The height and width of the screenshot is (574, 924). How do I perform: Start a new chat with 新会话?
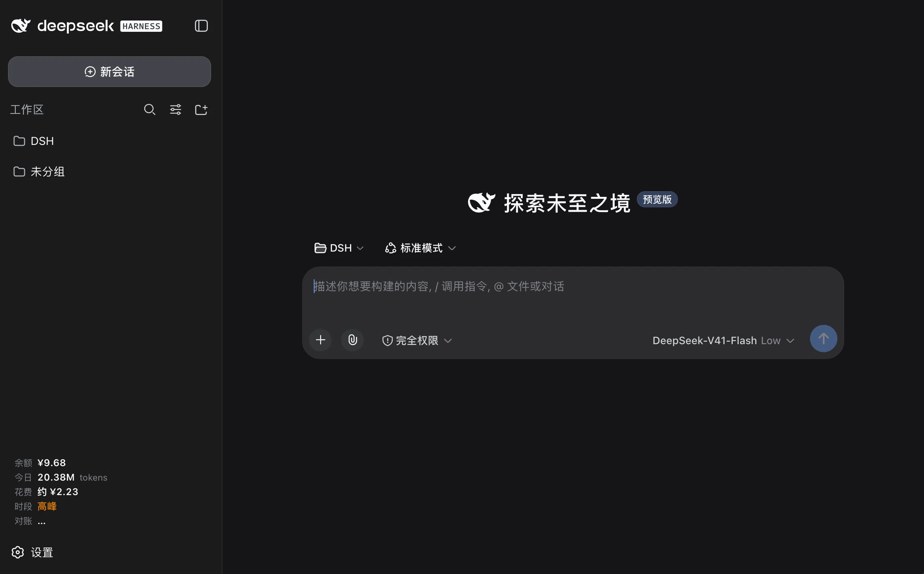(x=110, y=72)
